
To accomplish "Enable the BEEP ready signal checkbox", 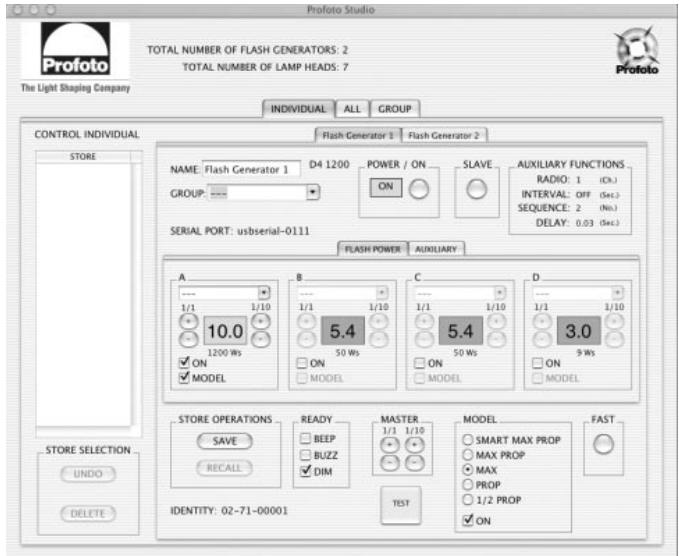I will point(306,438).
